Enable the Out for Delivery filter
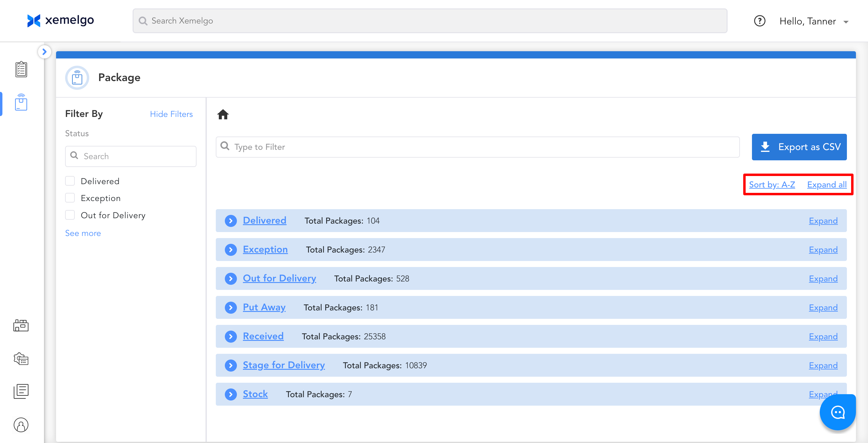The image size is (868, 443). (x=70, y=215)
